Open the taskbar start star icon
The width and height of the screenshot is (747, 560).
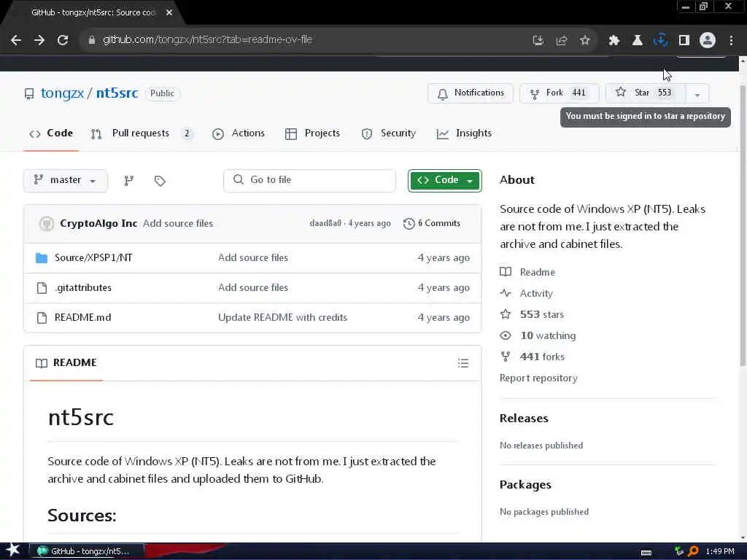[13, 551]
